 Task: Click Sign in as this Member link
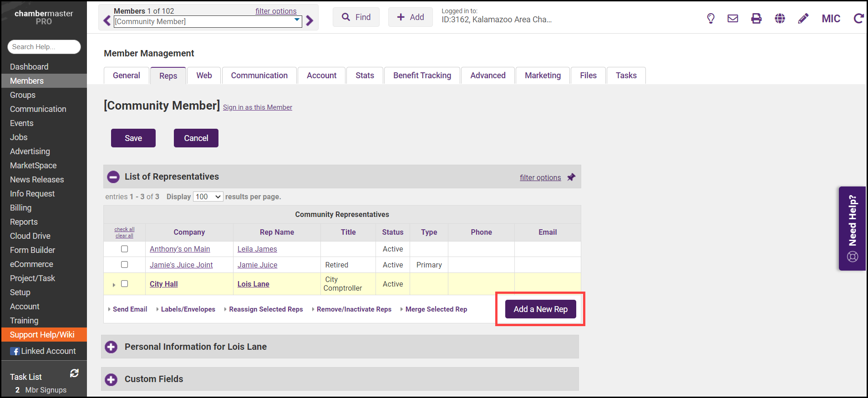(257, 107)
